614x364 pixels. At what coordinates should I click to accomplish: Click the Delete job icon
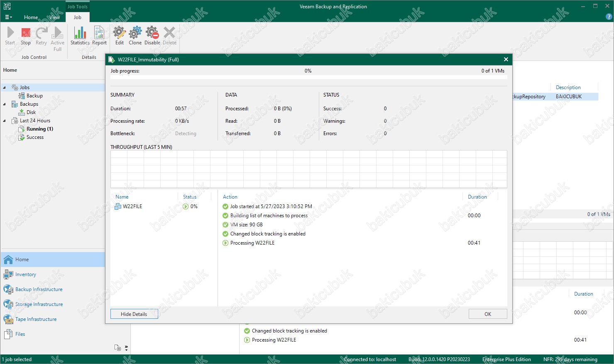click(x=169, y=36)
